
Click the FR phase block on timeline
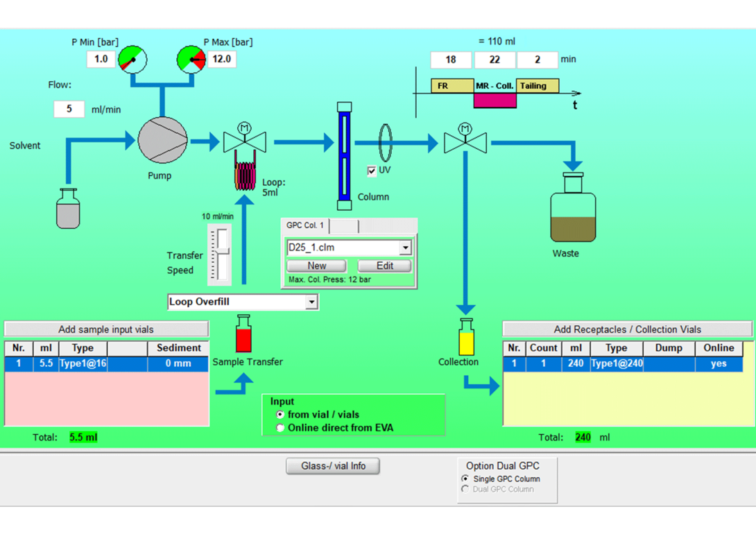452,86
